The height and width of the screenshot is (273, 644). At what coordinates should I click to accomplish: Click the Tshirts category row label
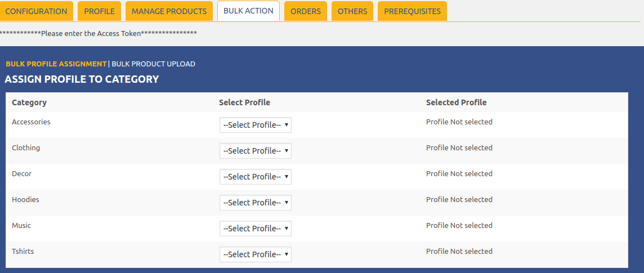pyautogui.click(x=23, y=252)
